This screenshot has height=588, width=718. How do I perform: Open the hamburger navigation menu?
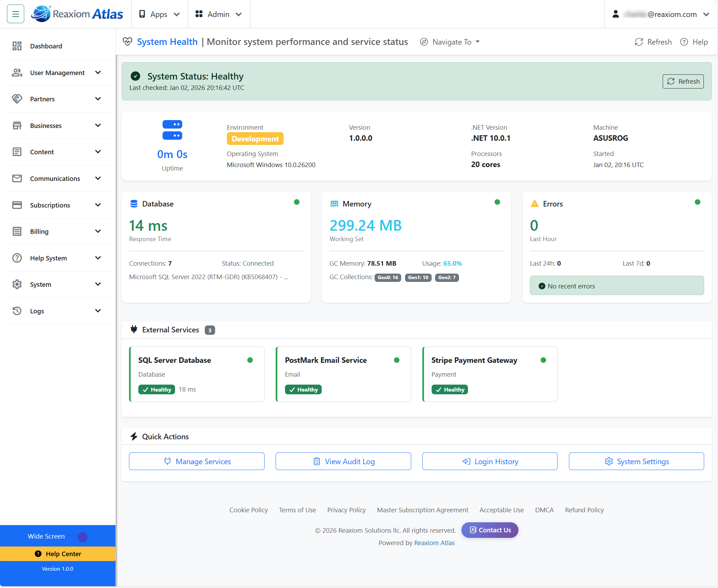coord(15,13)
